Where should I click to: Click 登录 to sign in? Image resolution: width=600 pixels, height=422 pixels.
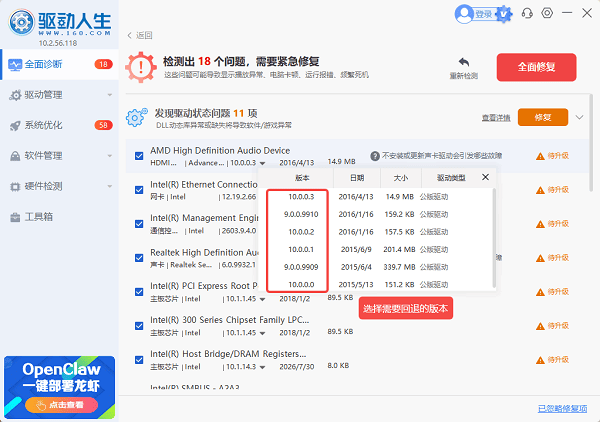(484, 15)
